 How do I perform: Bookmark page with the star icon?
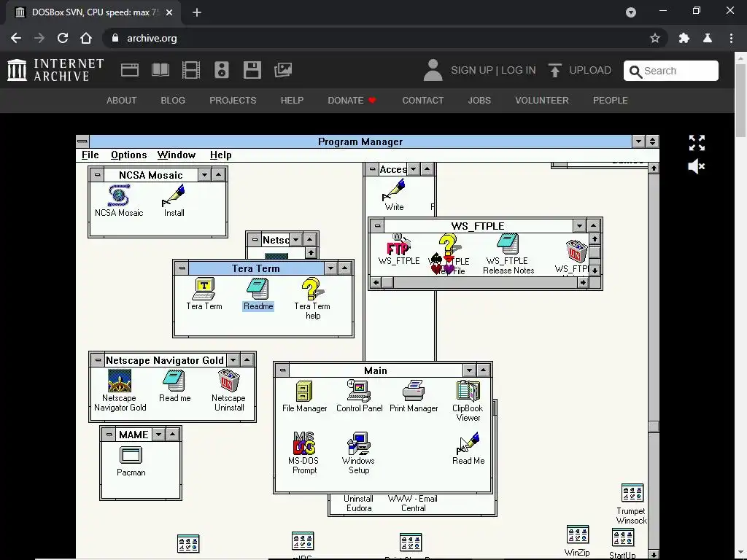click(x=654, y=38)
